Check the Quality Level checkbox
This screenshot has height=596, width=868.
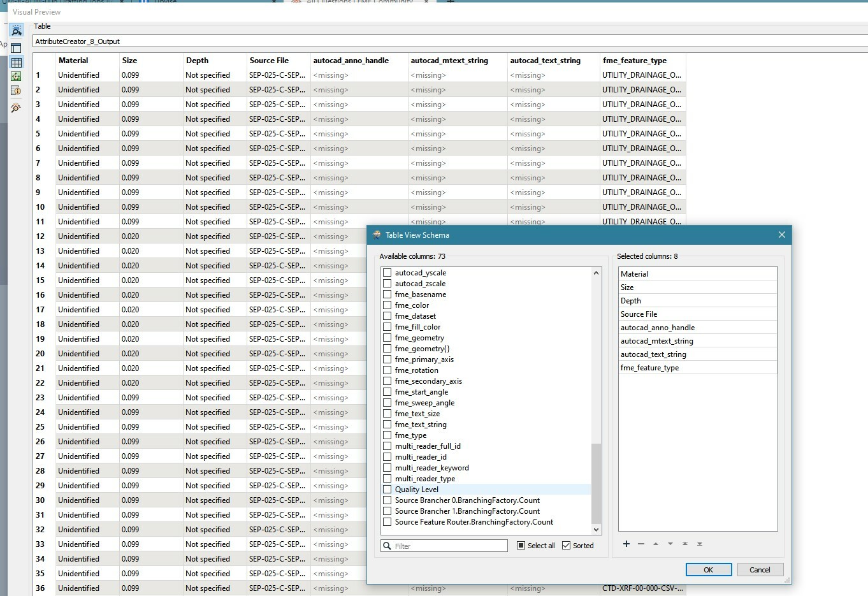pyautogui.click(x=387, y=489)
